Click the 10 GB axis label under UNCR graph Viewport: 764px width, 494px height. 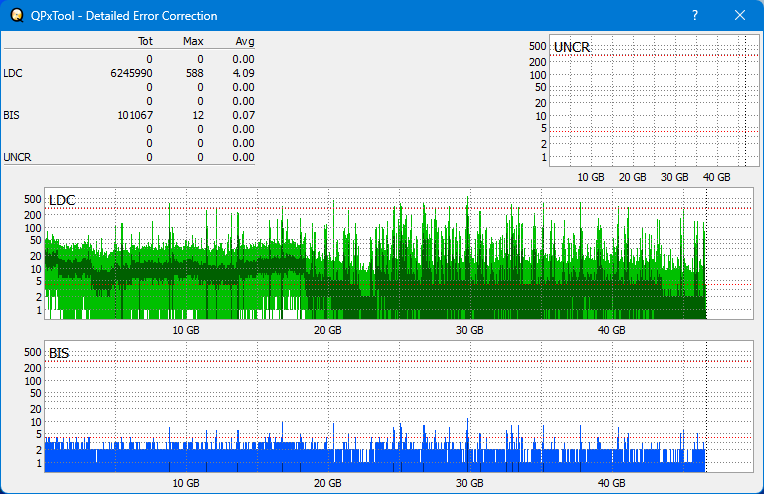click(x=591, y=177)
